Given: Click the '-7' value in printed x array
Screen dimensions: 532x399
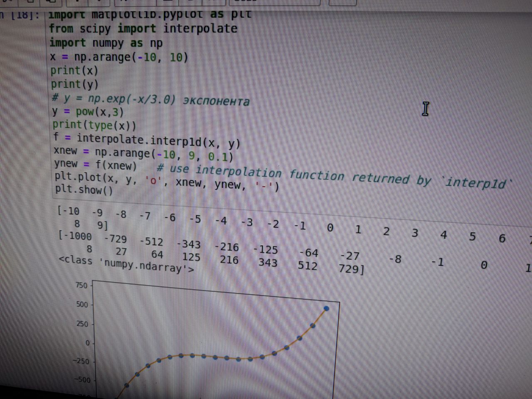Looking at the screenshot, I should (x=145, y=216).
